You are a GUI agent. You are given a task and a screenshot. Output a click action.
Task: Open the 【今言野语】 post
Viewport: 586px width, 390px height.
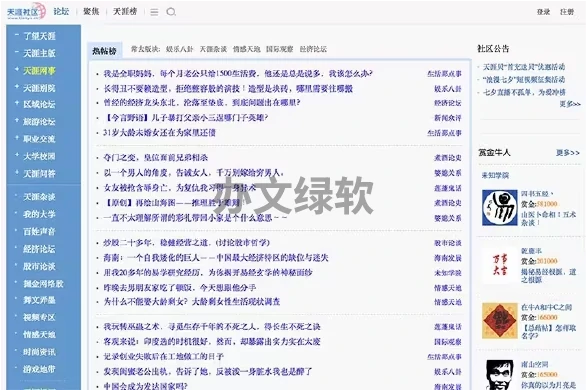pyautogui.click(x=186, y=118)
